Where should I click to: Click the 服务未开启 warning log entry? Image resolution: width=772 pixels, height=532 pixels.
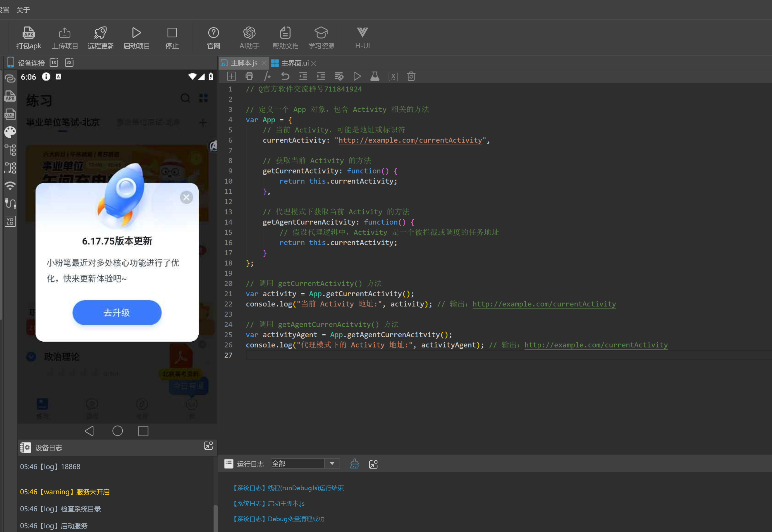point(65,492)
